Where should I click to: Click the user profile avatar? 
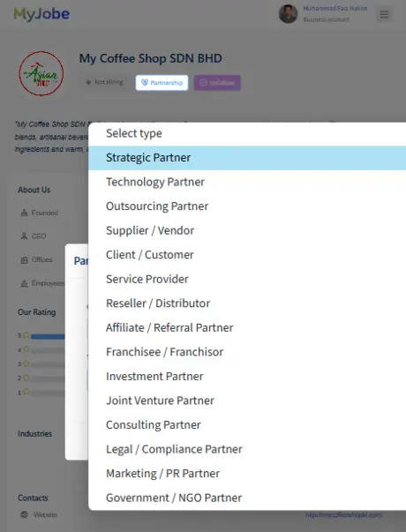[x=288, y=14]
